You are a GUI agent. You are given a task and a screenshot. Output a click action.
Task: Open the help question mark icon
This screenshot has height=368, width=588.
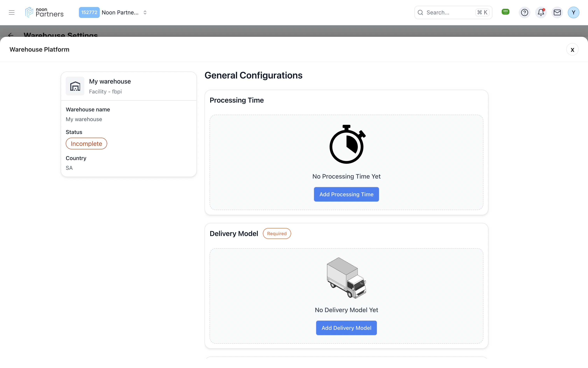(524, 12)
